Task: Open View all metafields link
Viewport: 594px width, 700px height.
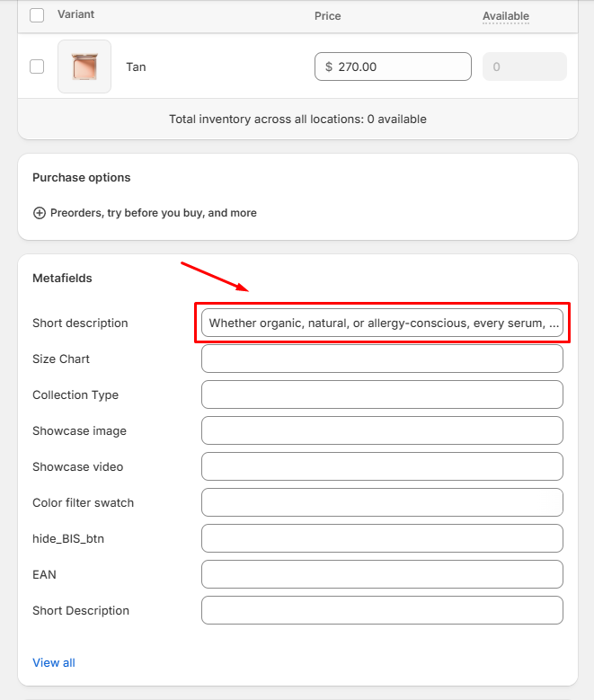Action: pos(54,662)
